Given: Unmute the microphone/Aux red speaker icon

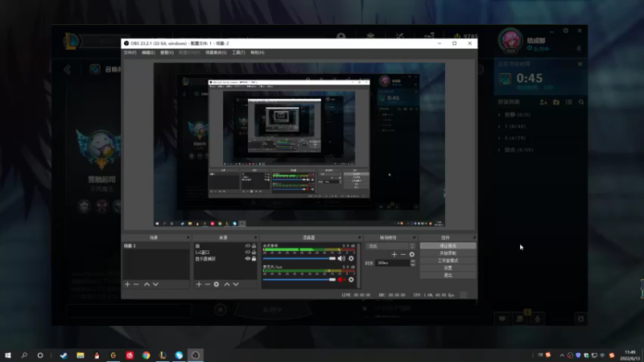Looking at the screenshot, I should 341,279.
